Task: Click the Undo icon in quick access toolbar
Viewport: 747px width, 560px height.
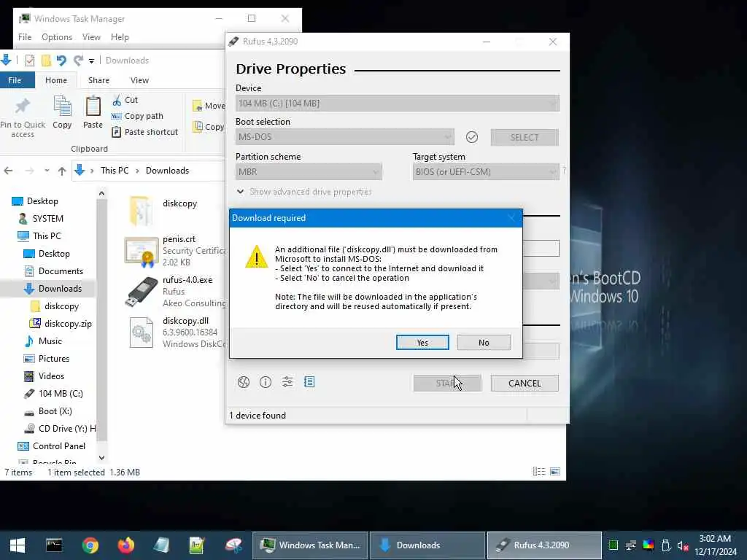Action: pyautogui.click(x=61, y=61)
